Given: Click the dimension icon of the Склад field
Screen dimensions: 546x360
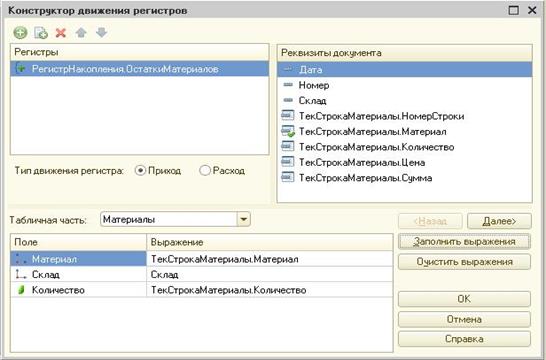Looking at the screenshot, I should [x=21, y=274].
